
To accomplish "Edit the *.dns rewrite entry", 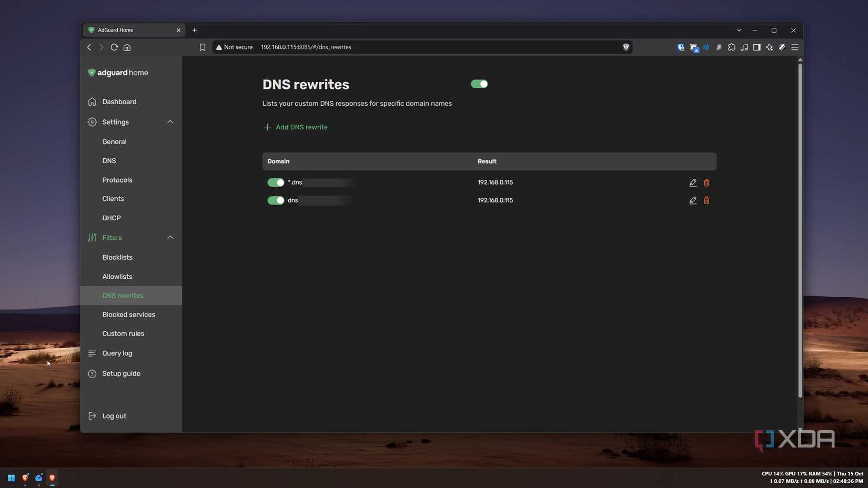I will tap(693, 182).
